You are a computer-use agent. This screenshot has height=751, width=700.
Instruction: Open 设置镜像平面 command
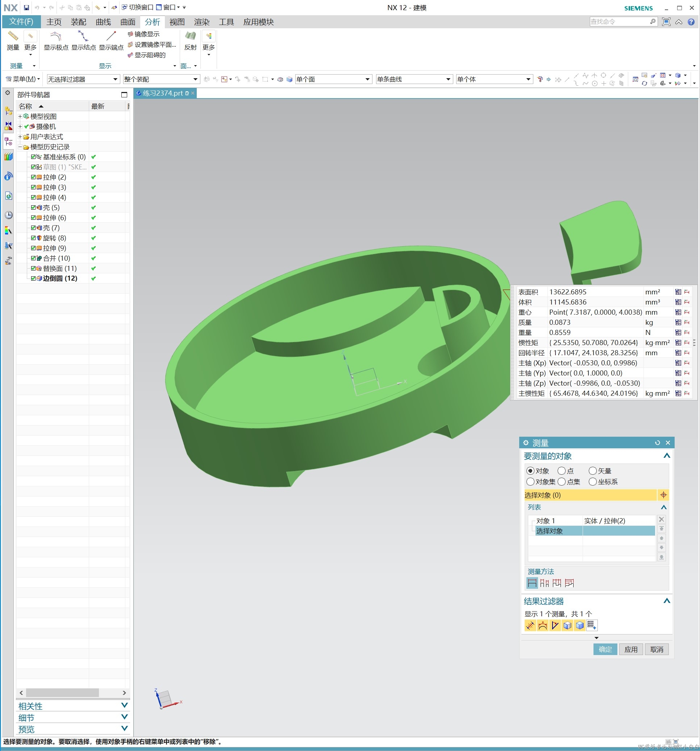(152, 45)
